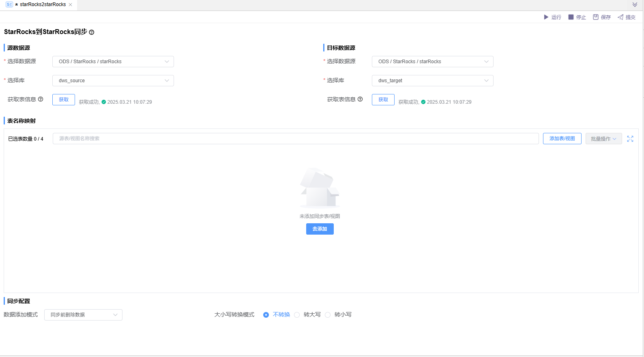Viewport: 644px width, 357px height.
Task: Expand table mapping panel to fullscreen
Action: [x=630, y=139]
